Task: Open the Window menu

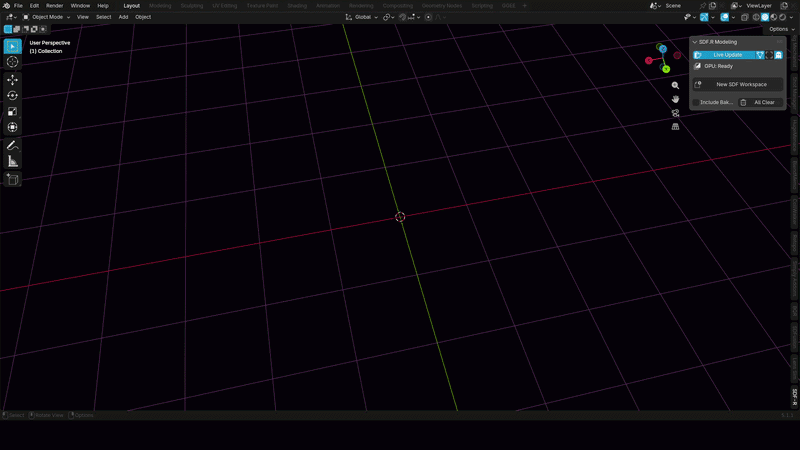Action: pos(80,6)
